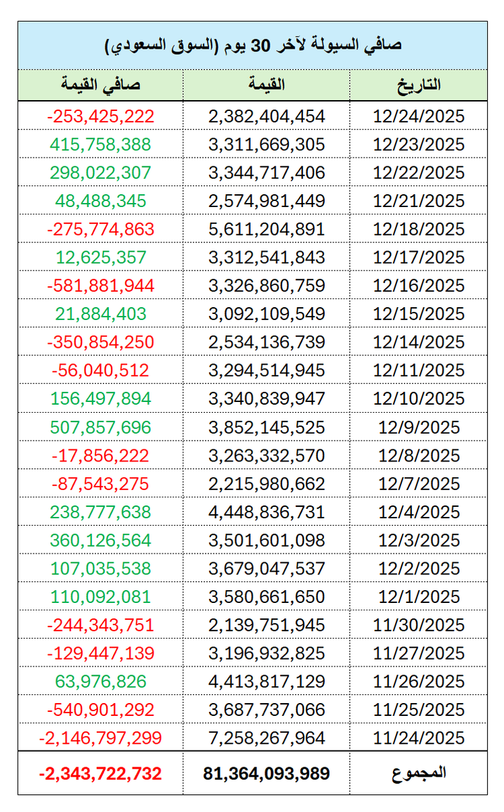Select the date cell 12/18/2025
The height and width of the screenshot is (812, 504).
[x=419, y=229]
